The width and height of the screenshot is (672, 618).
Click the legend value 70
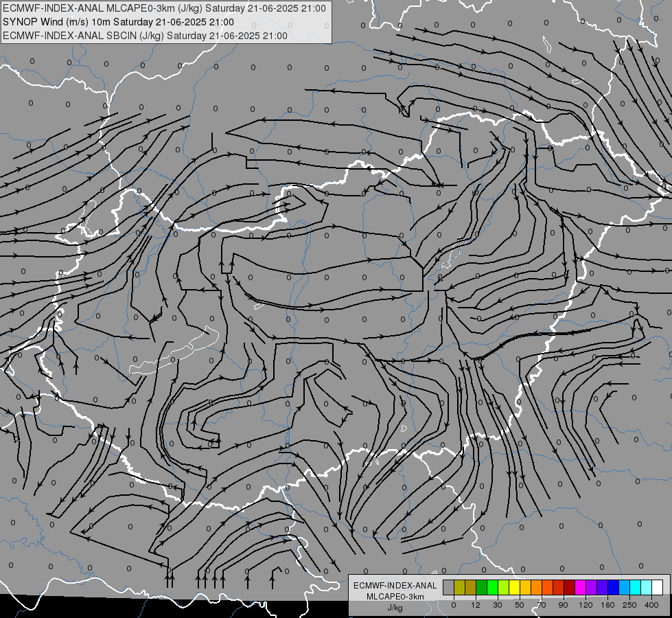542,605
